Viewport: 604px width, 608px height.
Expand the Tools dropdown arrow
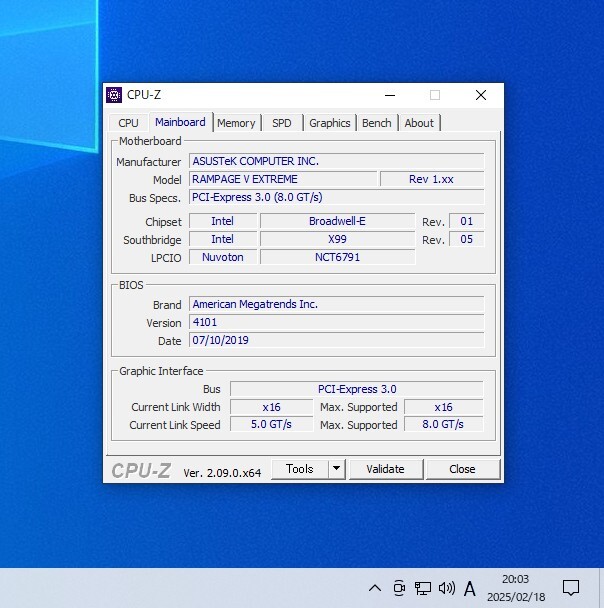pyautogui.click(x=336, y=469)
